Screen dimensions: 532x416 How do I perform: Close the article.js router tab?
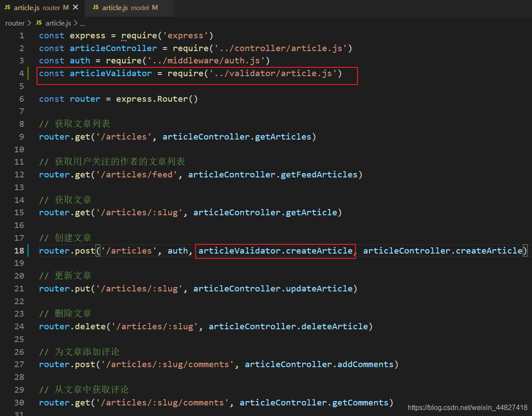click(x=75, y=7)
